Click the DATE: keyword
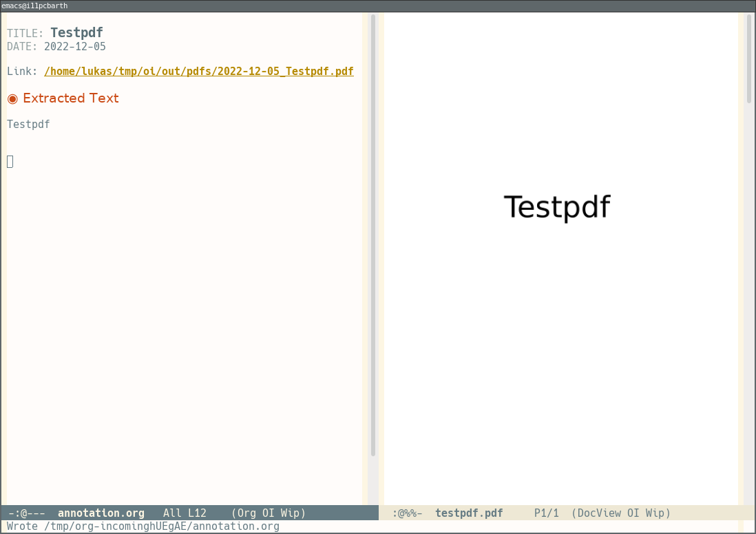 (22, 47)
